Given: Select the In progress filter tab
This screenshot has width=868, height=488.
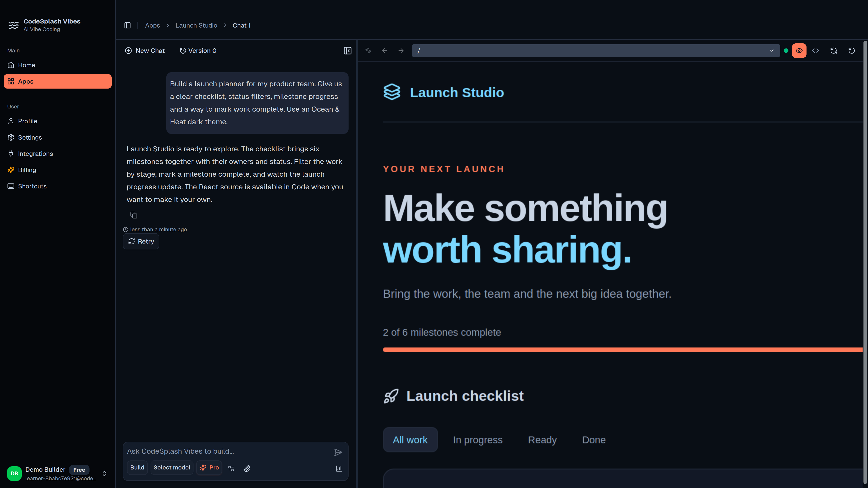Looking at the screenshot, I should [x=477, y=439].
